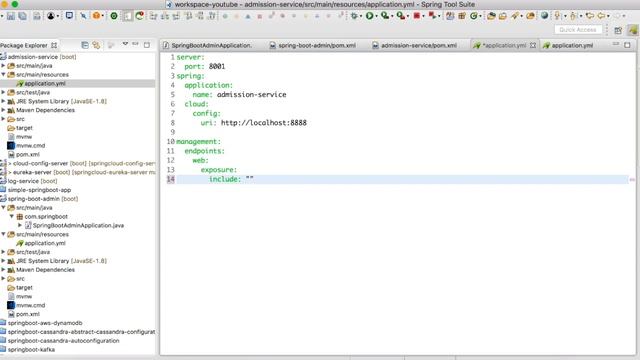Switch to the Spring perspective icon
The height and width of the screenshot is (360, 640).
(633, 30)
